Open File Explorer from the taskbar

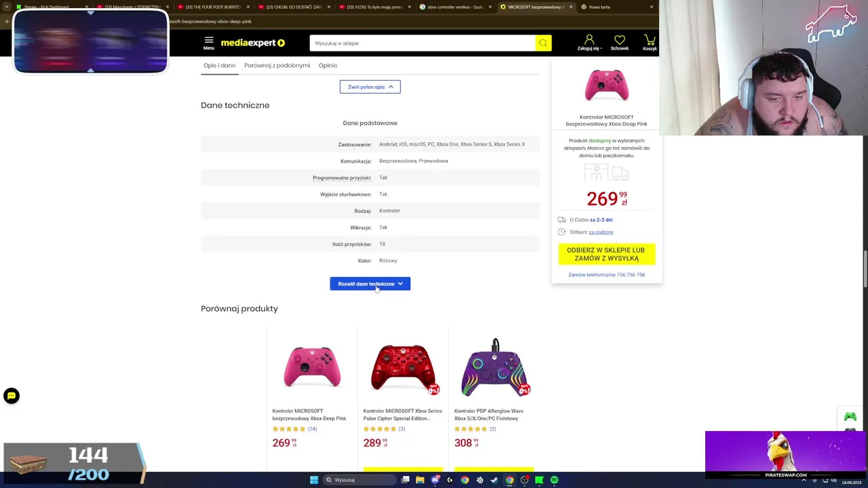[420, 480]
